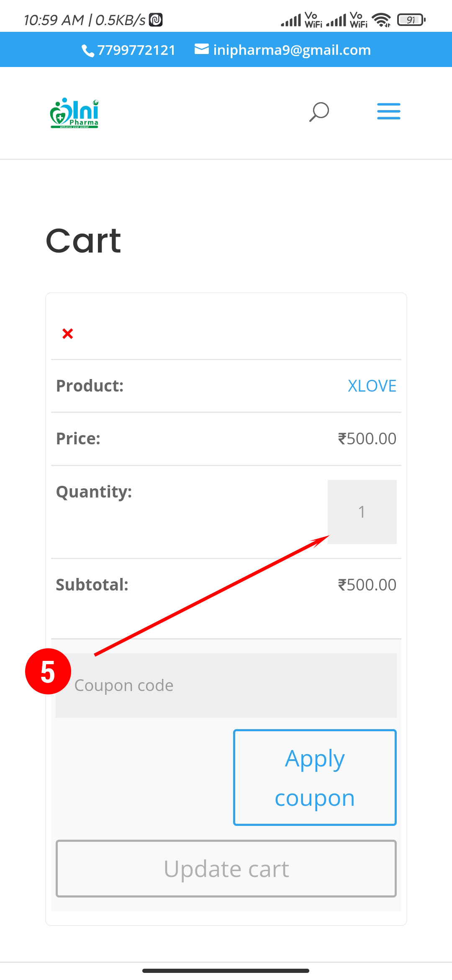Click the red number 5 badge
This screenshot has height=980, width=452.
click(48, 671)
